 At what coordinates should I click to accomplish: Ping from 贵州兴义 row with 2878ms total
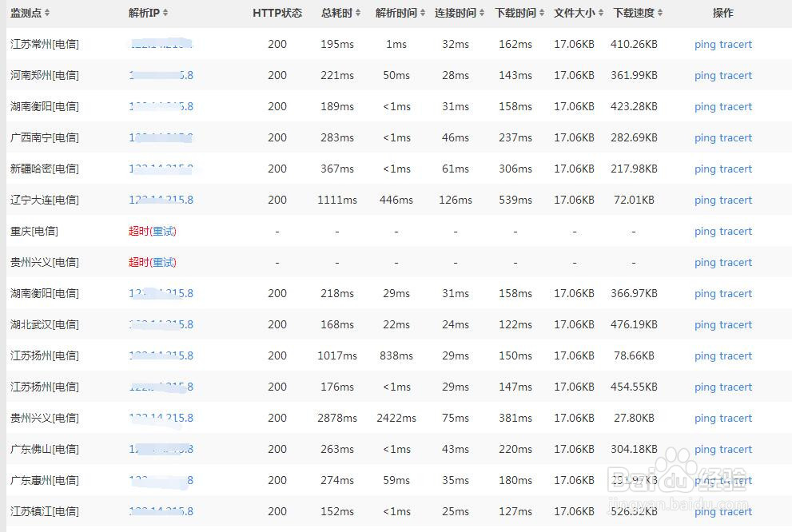[x=705, y=419]
